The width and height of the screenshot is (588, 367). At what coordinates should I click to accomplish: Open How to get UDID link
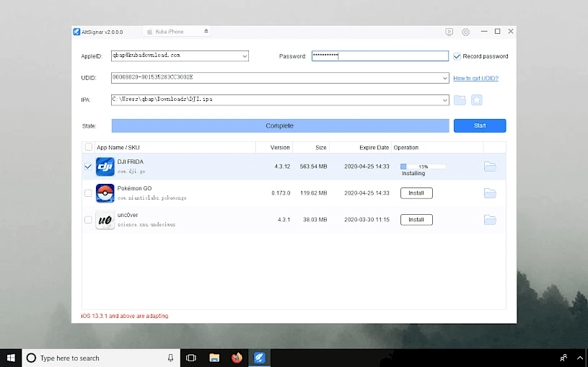pos(475,78)
